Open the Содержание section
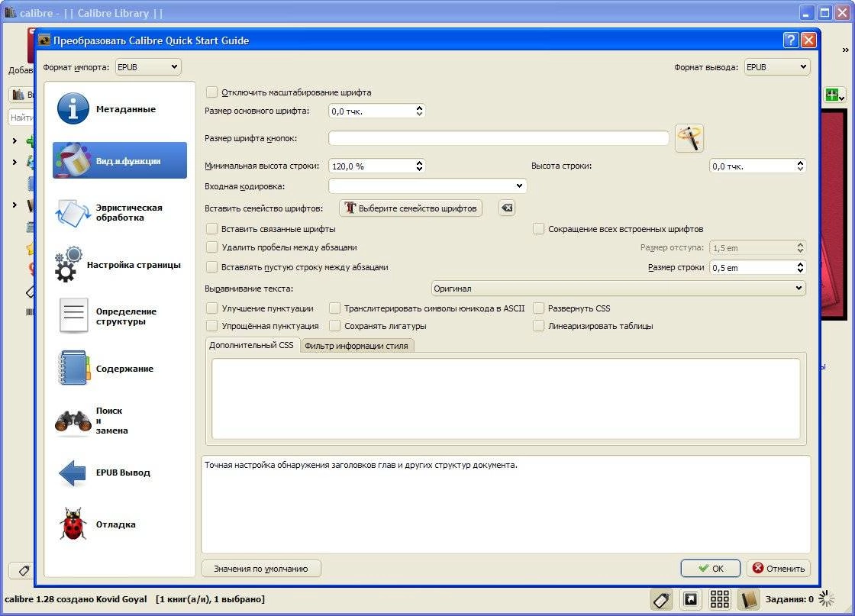This screenshot has height=616, width=855. pyautogui.click(x=119, y=369)
